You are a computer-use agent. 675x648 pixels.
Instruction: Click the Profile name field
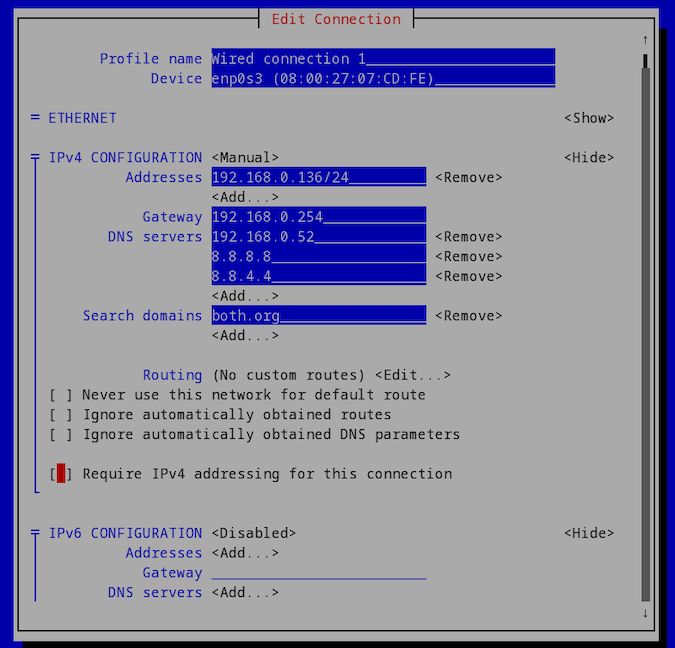382,59
